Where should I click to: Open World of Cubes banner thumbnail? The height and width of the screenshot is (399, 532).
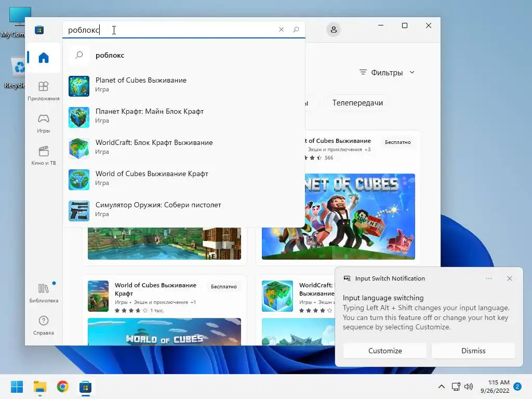pyautogui.click(x=164, y=332)
